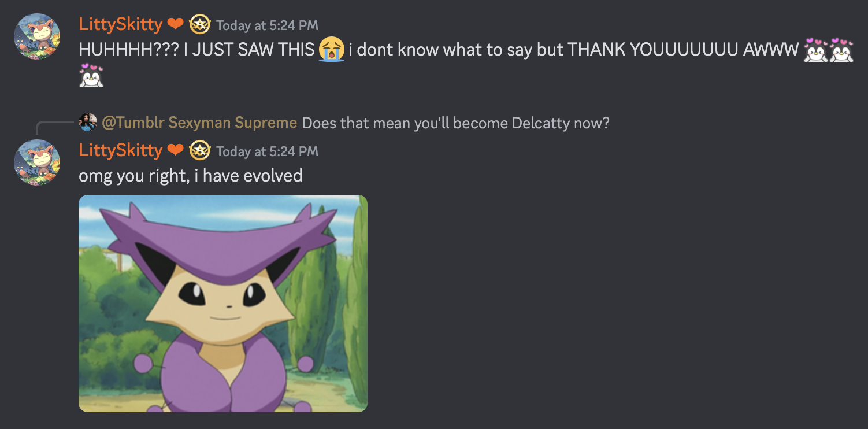The height and width of the screenshot is (429, 868).
Task: Click the message text 'omg you right, i have evolved'
Action: click(191, 175)
